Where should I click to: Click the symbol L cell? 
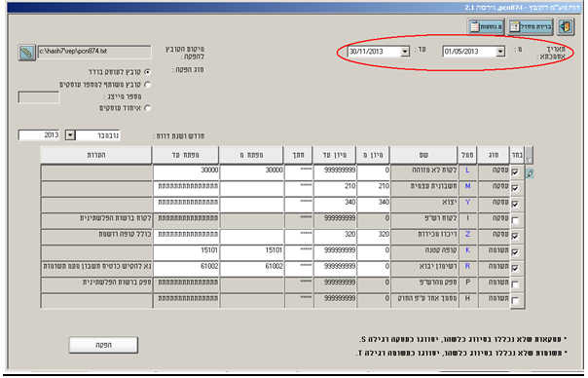coord(467,171)
